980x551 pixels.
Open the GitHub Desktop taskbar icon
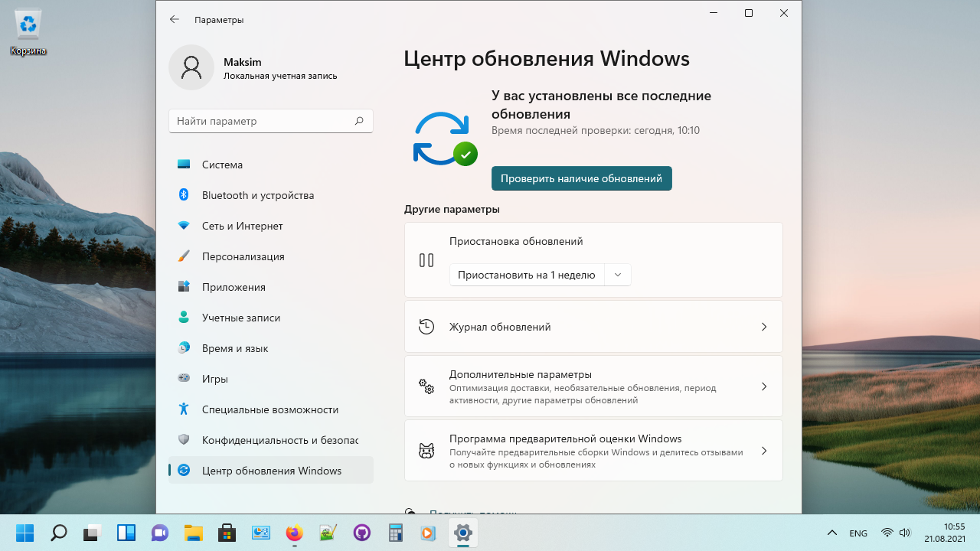(x=361, y=533)
